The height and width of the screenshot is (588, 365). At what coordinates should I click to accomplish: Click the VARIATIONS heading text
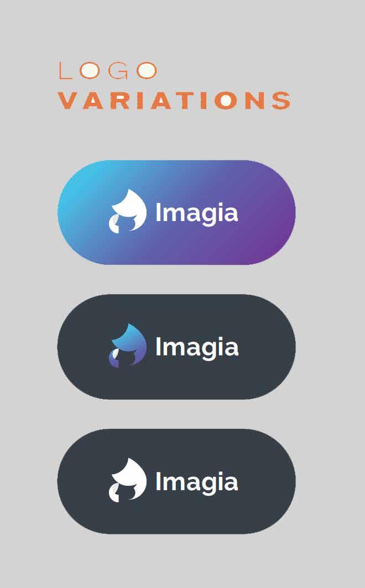click(174, 101)
